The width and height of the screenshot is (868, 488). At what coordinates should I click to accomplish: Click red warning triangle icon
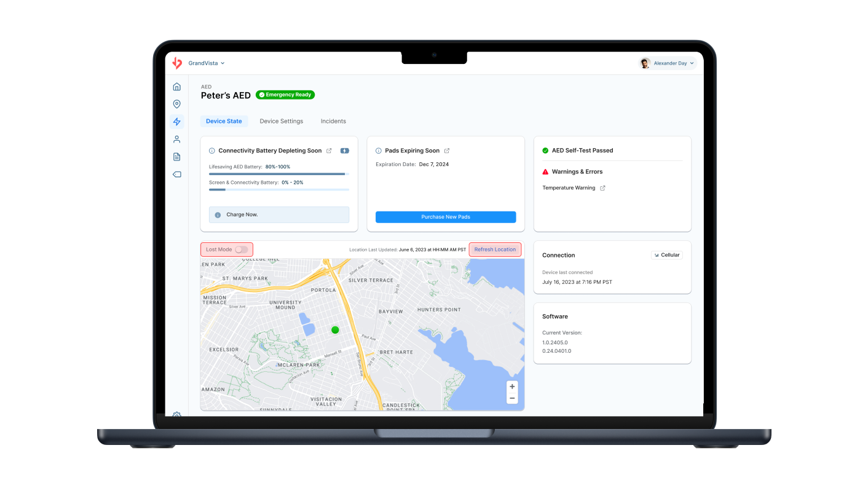(x=545, y=172)
